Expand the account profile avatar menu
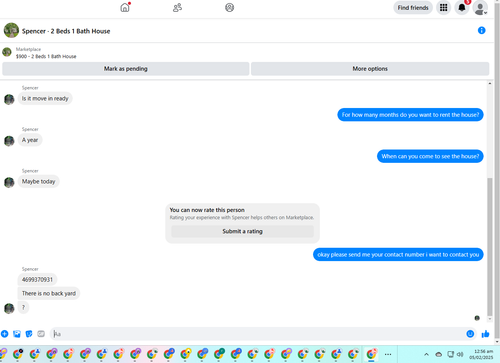The image size is (500, 363). click(480, 8)
